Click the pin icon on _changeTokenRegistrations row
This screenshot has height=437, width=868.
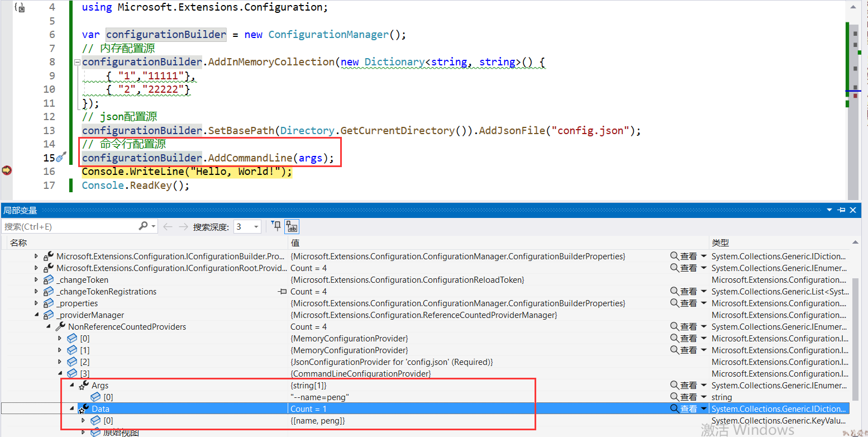point(282,291)
